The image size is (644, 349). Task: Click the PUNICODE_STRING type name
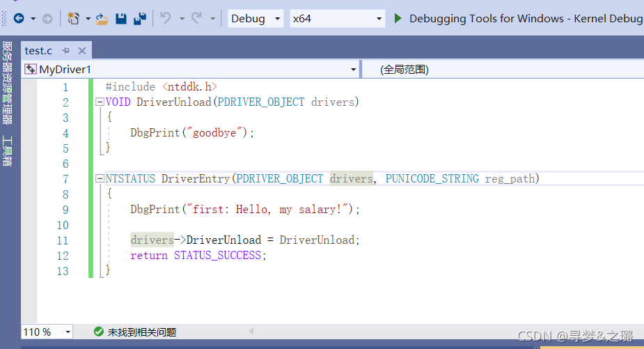click(432, 178)
